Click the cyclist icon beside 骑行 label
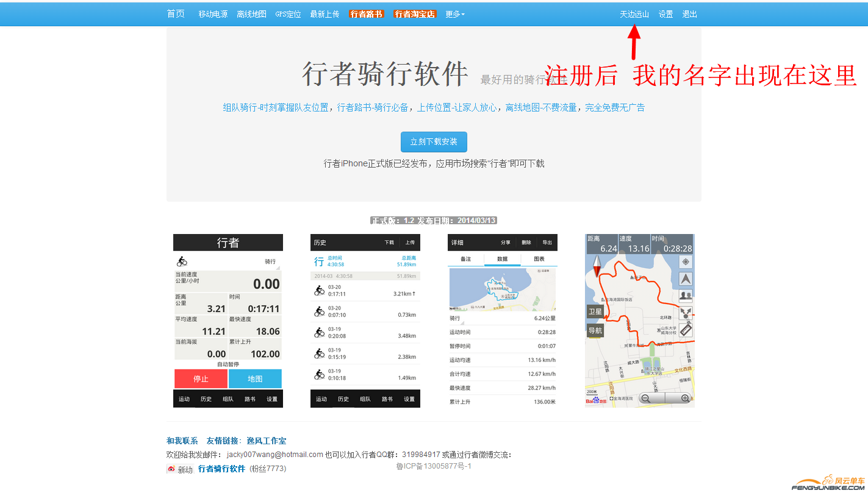Image resolution: width=868 pixels, height=493 pixels. 182,261
